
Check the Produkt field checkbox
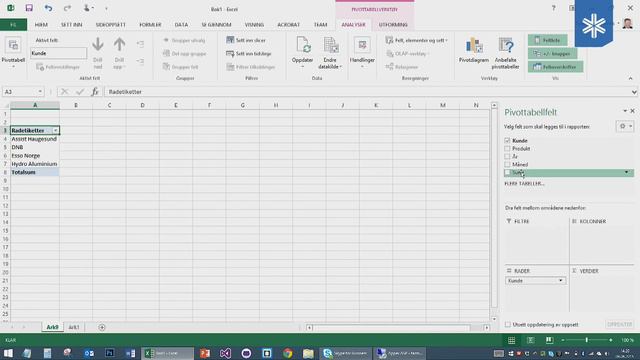[x=507, y=149]
